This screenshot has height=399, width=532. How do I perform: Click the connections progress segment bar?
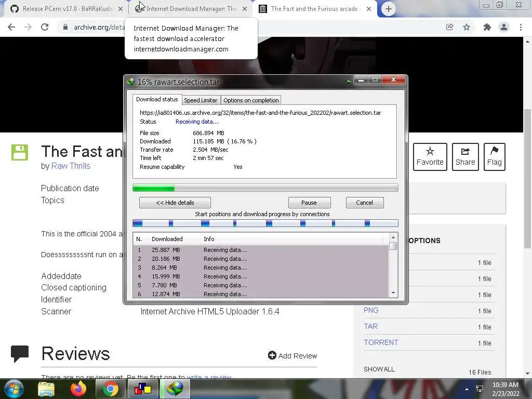[265, 223]
